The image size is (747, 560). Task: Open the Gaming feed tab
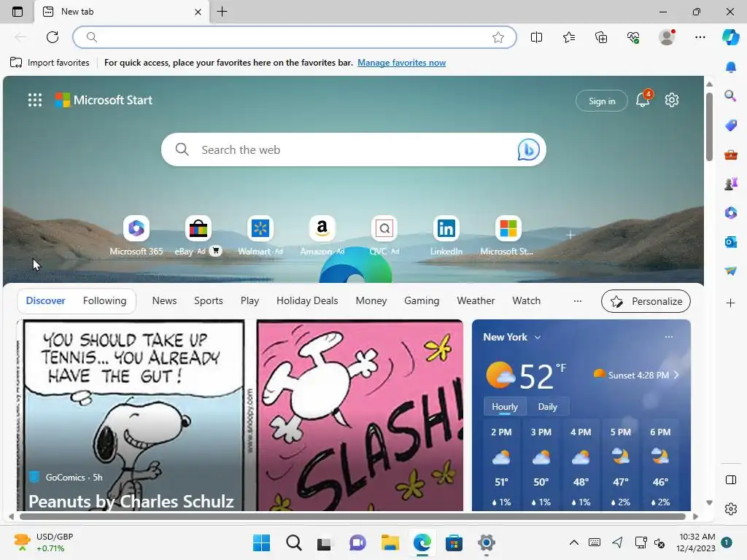point(422,300)
